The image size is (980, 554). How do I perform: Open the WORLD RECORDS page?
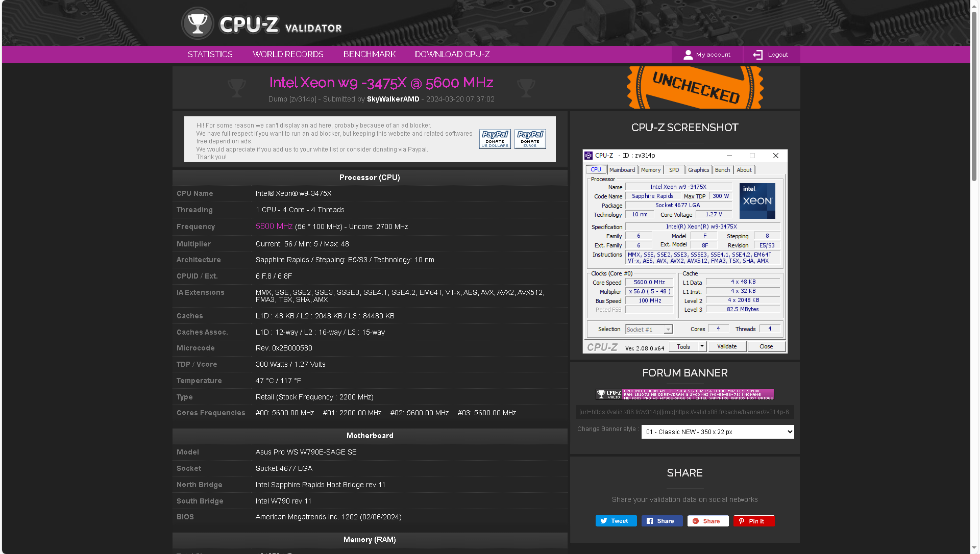pyautogui.click(x=288, y=54)
